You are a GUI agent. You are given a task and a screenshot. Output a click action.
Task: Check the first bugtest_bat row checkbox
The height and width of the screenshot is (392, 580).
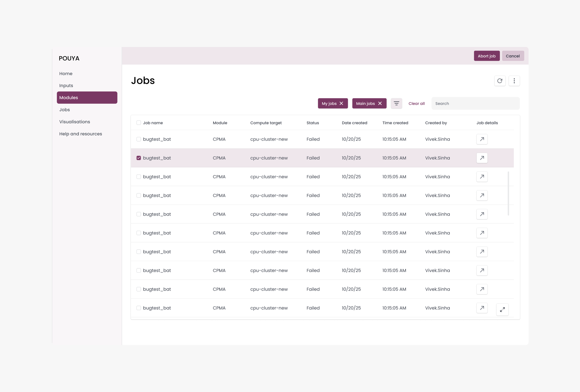(139, 139)
